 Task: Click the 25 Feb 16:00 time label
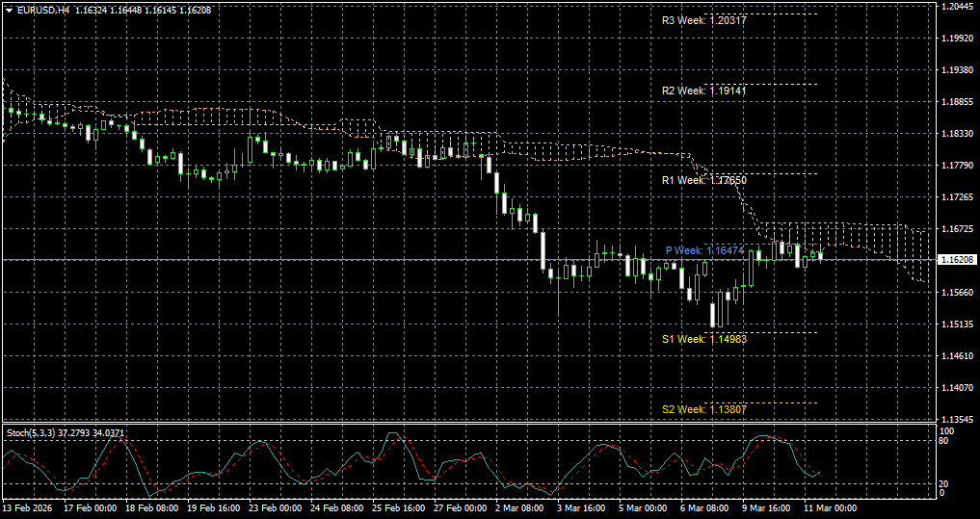pos(399,507)
